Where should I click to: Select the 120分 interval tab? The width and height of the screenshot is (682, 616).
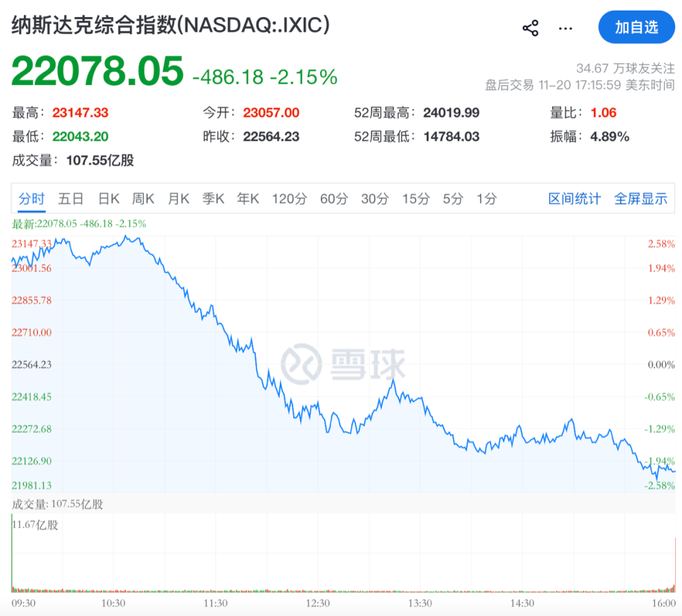point(289,199)
